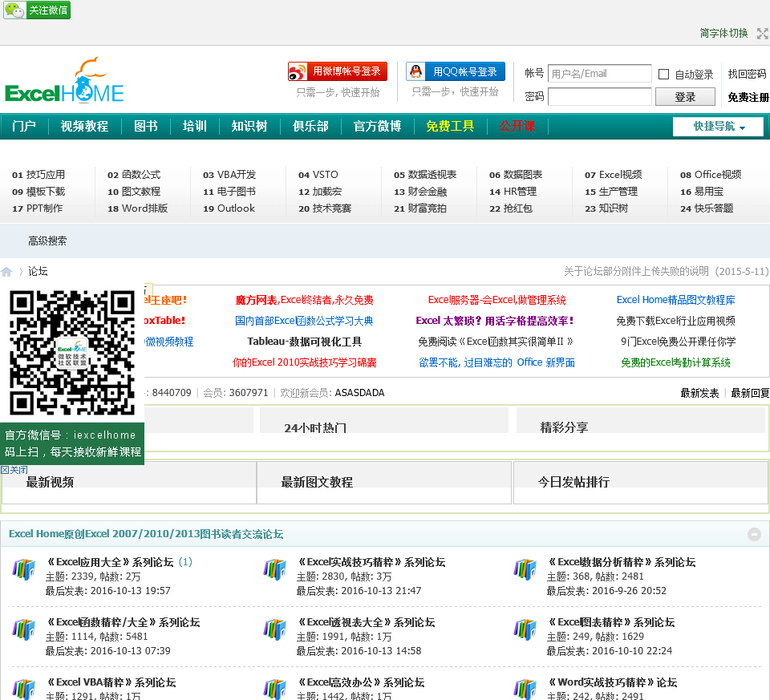Open the 培训 nav item
Screen dimensions: 770x700
[194, 126]
